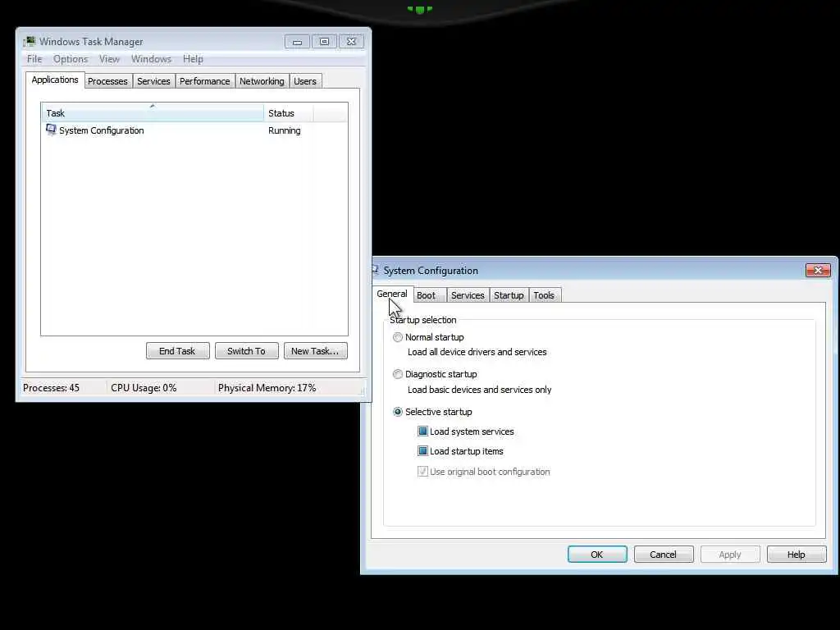Click the System Configuration title bar icon
This screenshot has height=630, width=840.
pos(375,270)
